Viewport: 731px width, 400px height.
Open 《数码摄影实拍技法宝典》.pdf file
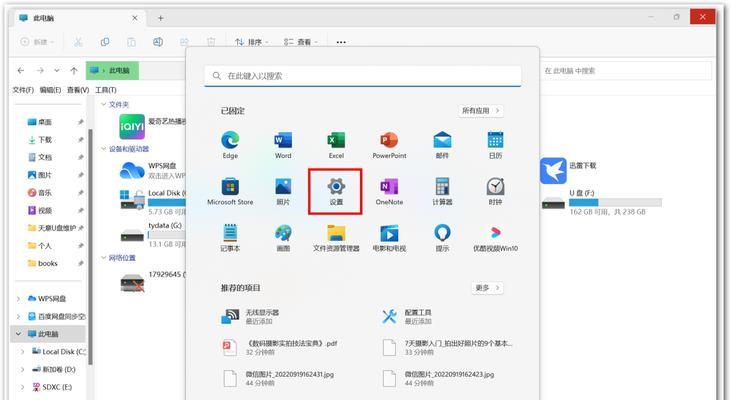279,347
